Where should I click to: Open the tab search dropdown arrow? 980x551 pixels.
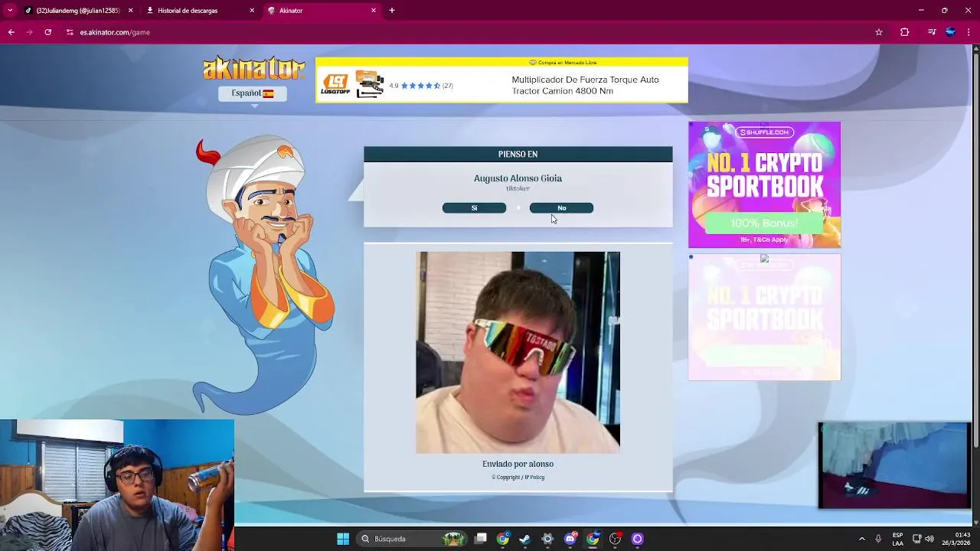pos(10,11)
